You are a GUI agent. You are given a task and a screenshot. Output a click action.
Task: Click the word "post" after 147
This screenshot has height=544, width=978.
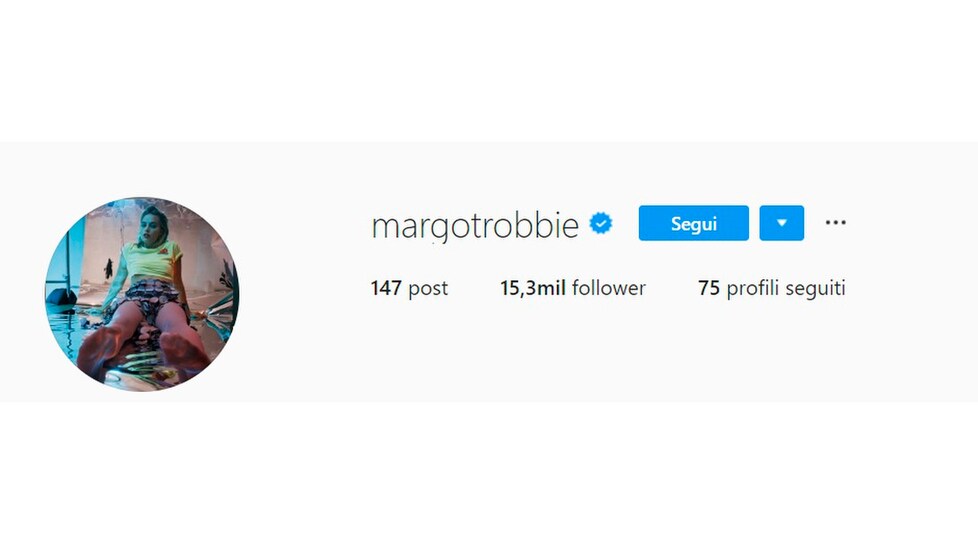click(428, 289)
